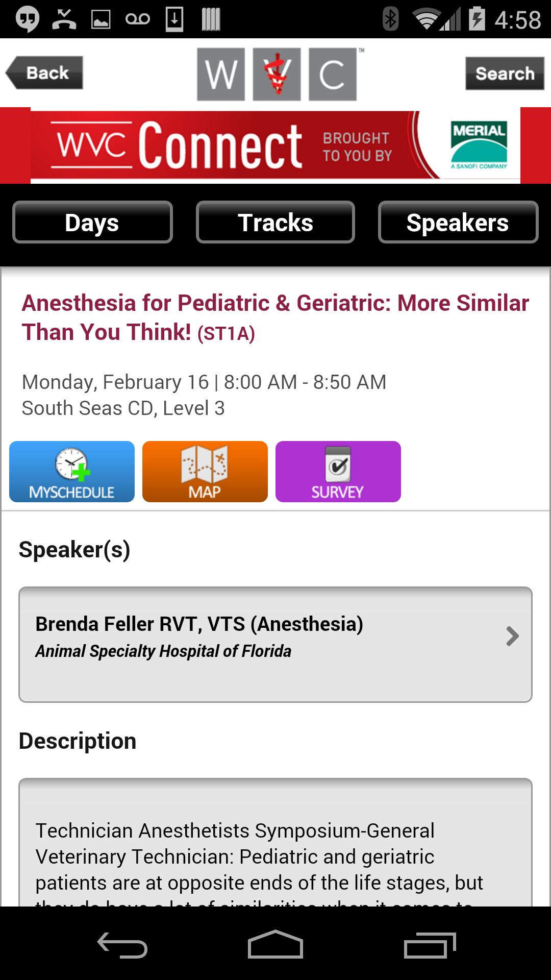Tap the Merial sponsor logo

pyautogui.click(x=479, y=145)
